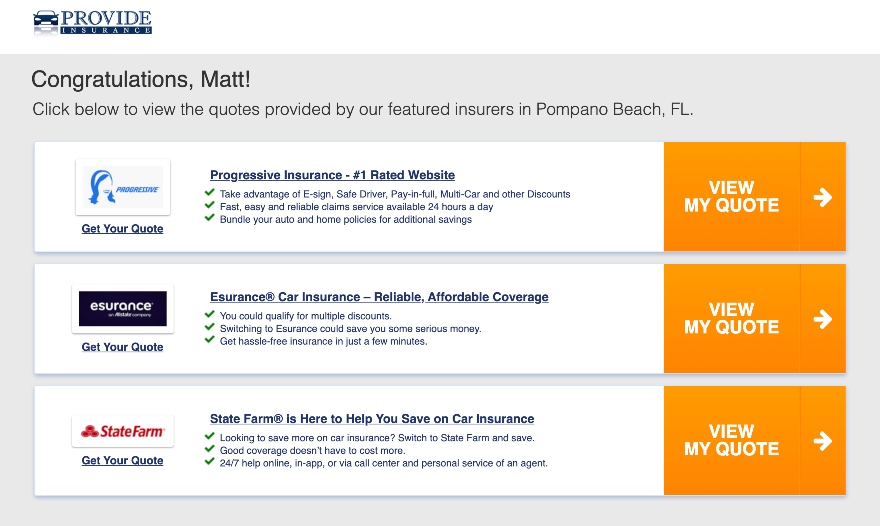The image size is (880, 526).
Task: Follow the Get Your Quote link under Esurance
Action: [x=122, y=347]
